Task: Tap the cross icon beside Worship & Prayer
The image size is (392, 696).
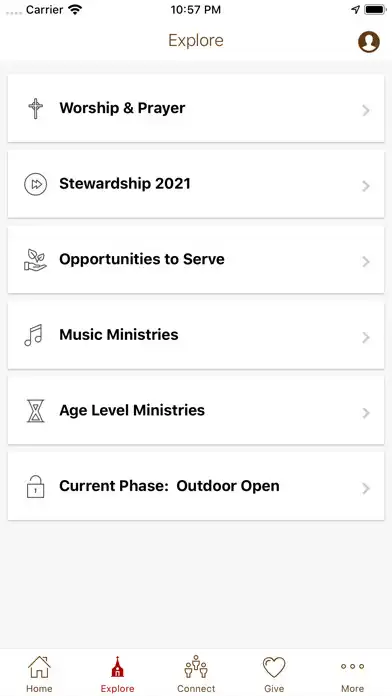Action: click(36, 108)
